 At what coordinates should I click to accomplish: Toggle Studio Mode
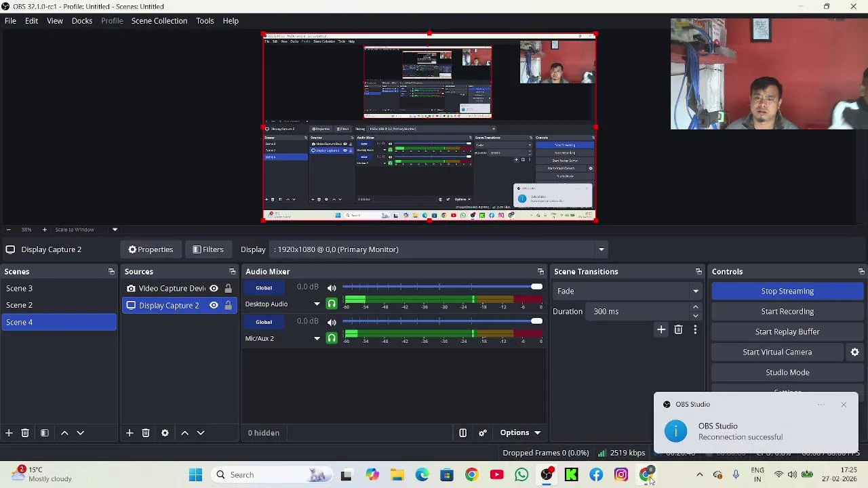tap(787, 372)
